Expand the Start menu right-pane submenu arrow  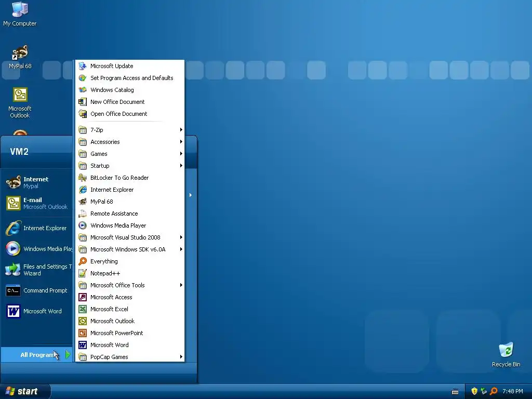[x=191, y=195]
